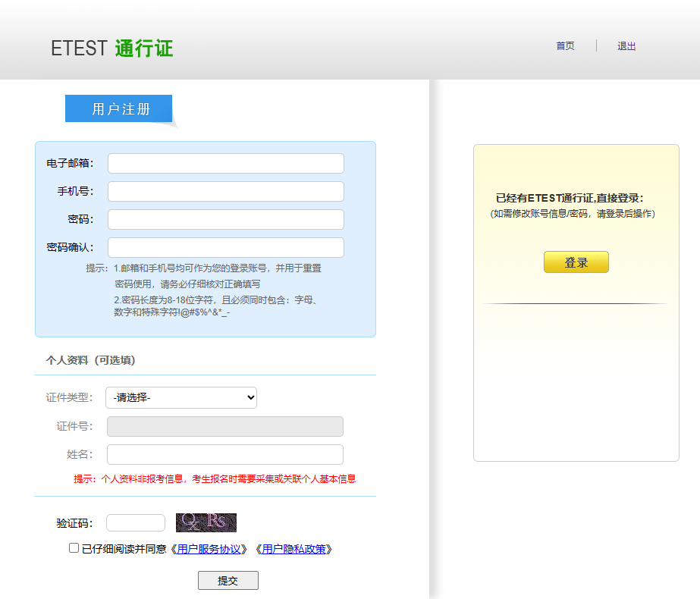Click the red 提示 personal info notice
The height and width of the screenshot is (599, 700).
pyautogui.click(x=215, y=479)
